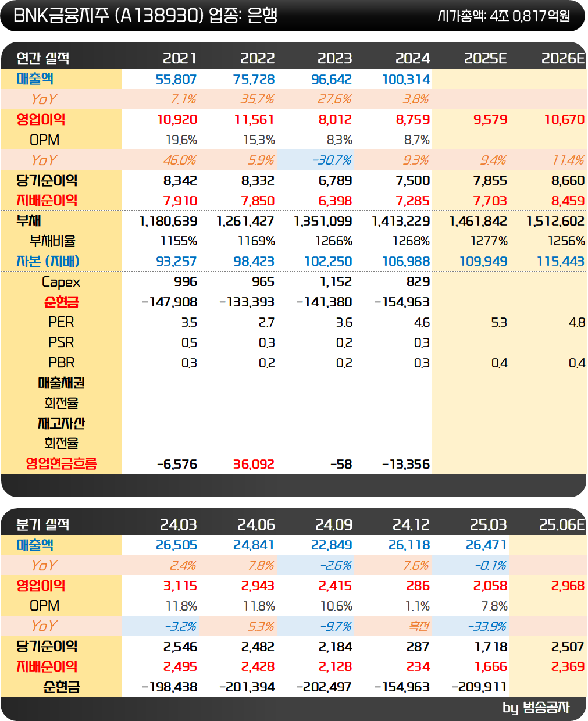The width and height of the screenshot is (588, 721).
Task: Select the 2026E controlling net income 8,459
Action: pyautogui.click(x=568, y=201)
